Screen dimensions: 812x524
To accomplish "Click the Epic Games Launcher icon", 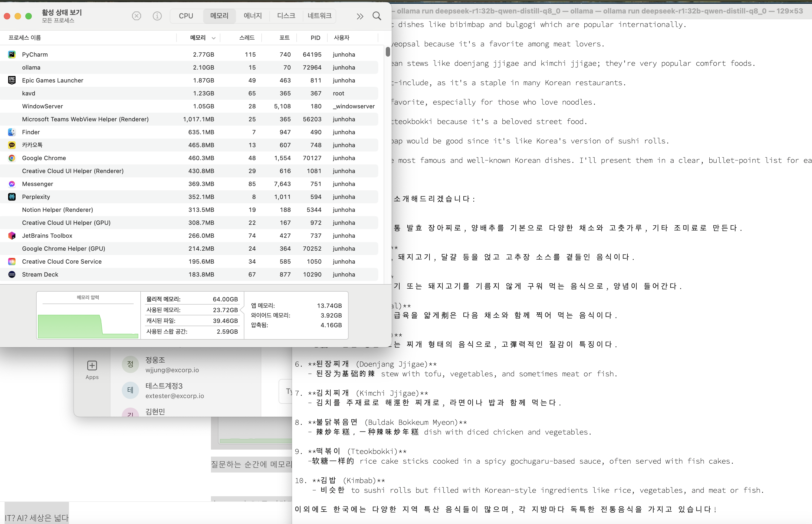I will [12, 80].
